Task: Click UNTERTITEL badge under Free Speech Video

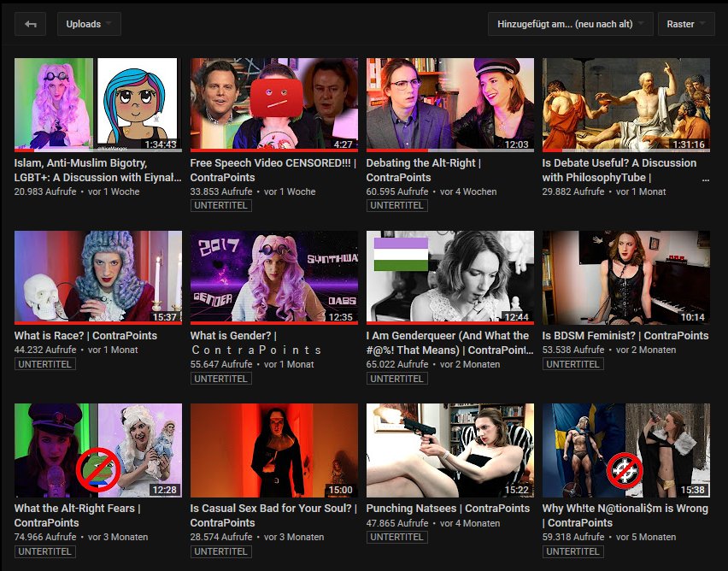Action: tap(221, 205)
